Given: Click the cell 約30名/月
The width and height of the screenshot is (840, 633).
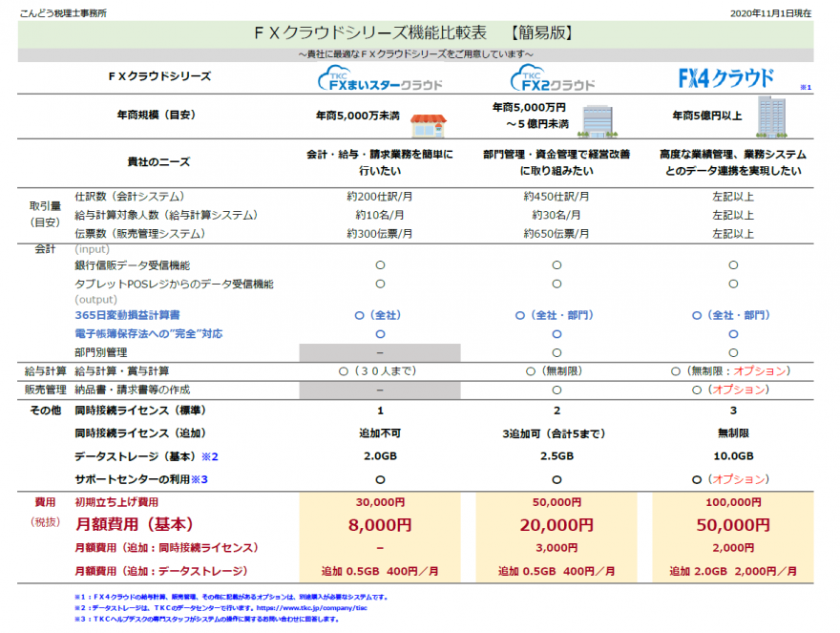Looking at the screenshot, I should coord(556,215).
